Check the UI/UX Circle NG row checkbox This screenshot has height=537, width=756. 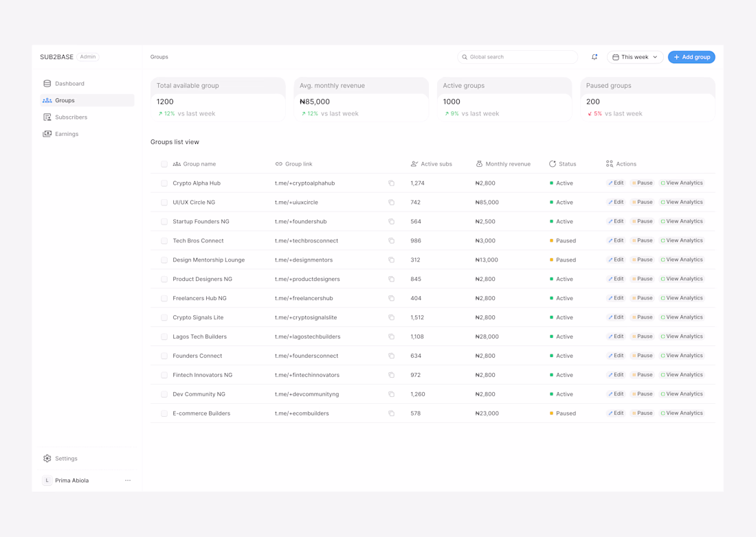[164, 203]
